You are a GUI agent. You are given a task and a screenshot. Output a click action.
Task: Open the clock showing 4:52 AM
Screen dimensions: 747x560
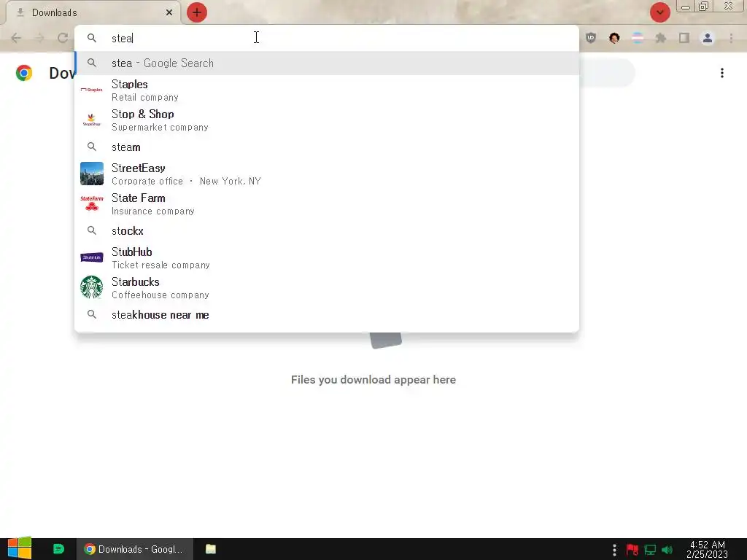(x=707, y=549)
